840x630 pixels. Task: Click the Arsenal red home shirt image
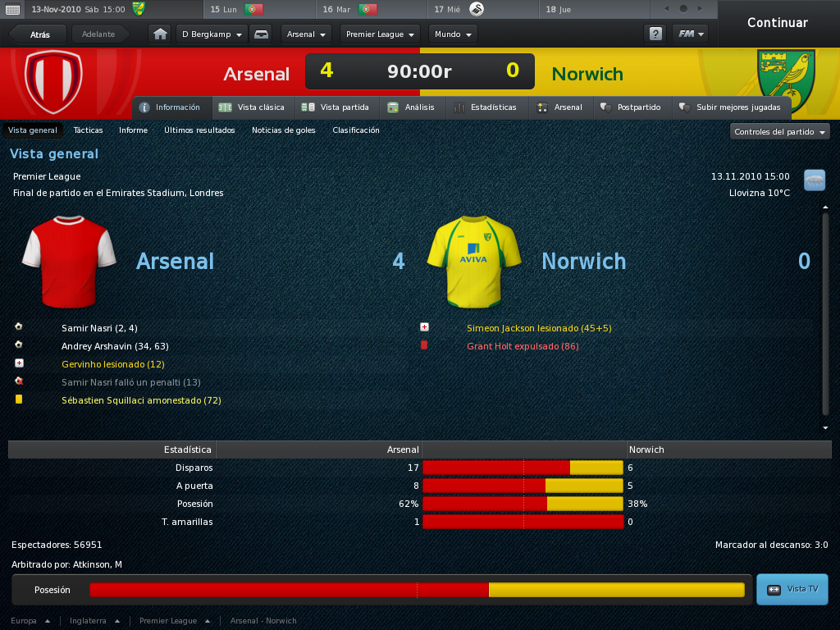pos(69,262)
